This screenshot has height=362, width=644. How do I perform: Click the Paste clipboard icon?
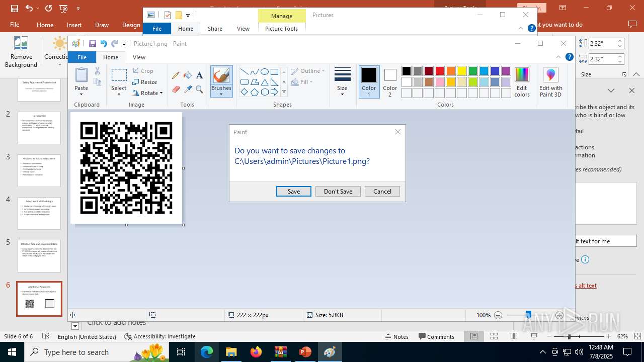click(82, 75)
